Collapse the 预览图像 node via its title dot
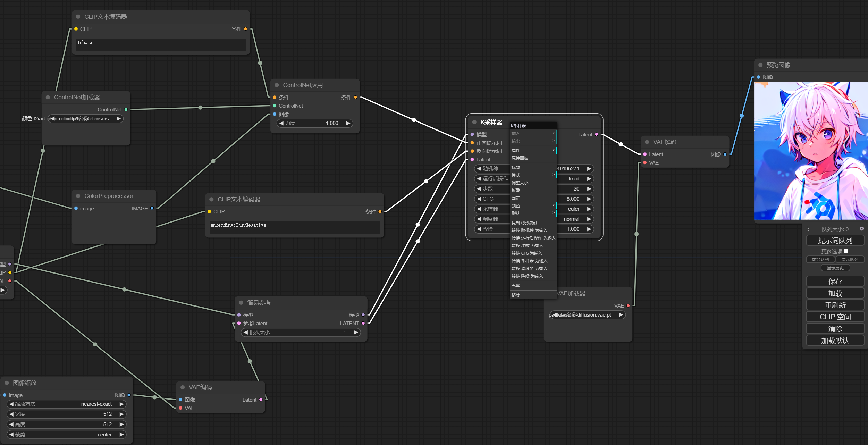This screenshot has width=868, height=445. click(760, 65)
